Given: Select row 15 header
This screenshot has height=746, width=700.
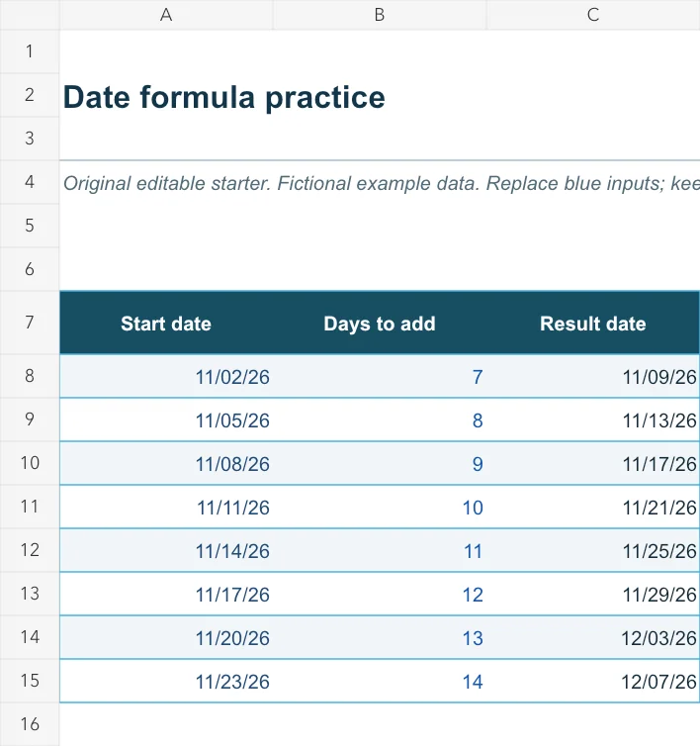Looking at the screenshot, I should click(x=30, y=681).
